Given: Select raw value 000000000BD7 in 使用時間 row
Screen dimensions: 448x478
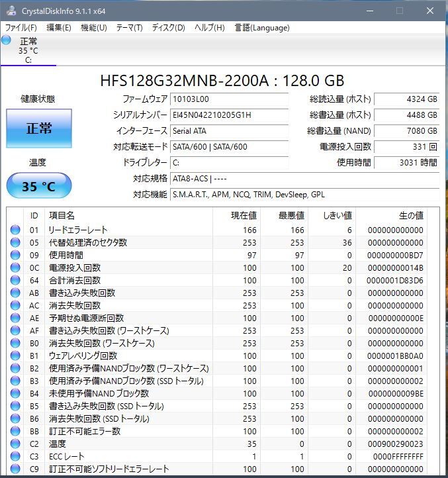Looking at the screenshot, I should click(x=395, y=255).
